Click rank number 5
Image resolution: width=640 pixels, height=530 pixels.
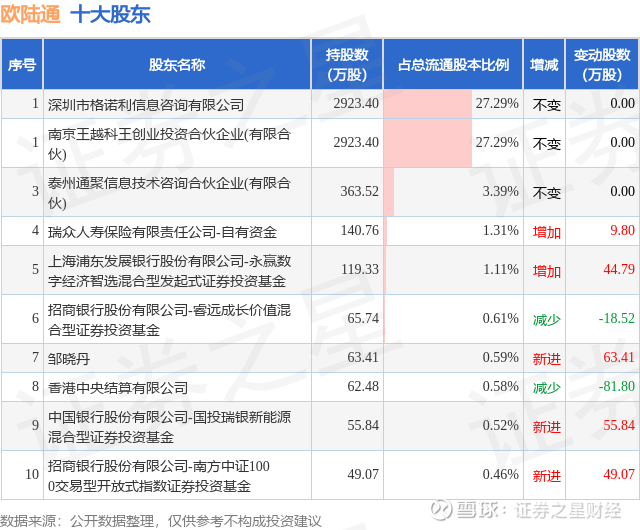click(x=36, y=269)
